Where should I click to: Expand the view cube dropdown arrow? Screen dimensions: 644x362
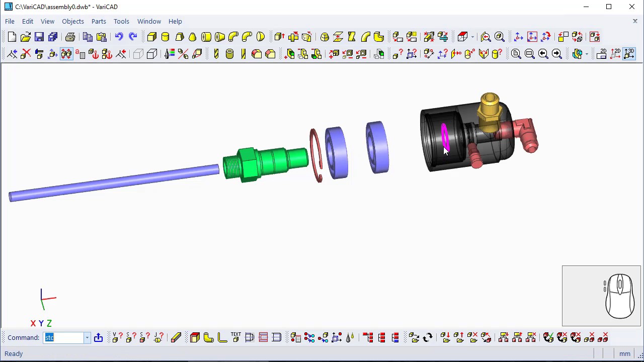click(x=587, y=53)
